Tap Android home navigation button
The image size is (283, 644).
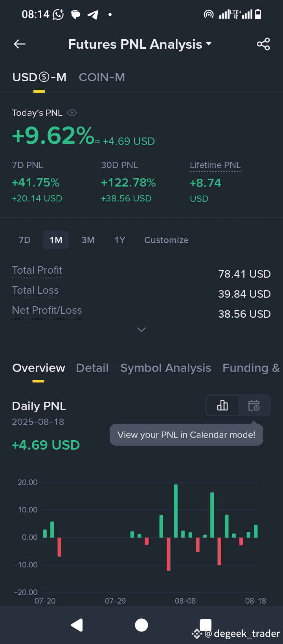[141, 625]
